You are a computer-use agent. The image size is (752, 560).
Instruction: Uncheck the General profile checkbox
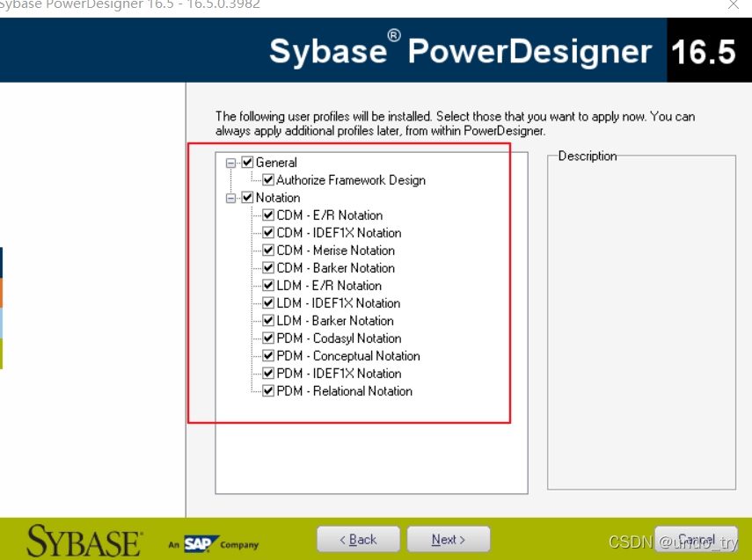247,162
